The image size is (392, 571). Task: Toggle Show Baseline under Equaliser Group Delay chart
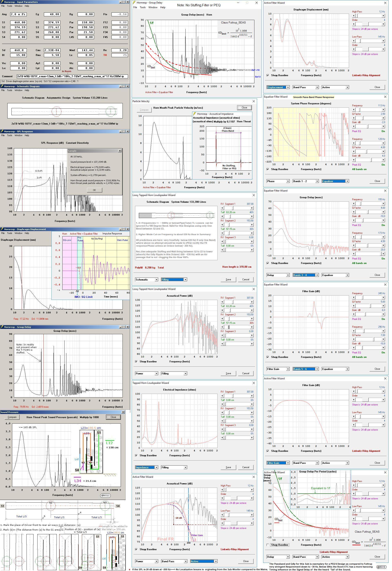pyautogui.click(x=268, y=263)
